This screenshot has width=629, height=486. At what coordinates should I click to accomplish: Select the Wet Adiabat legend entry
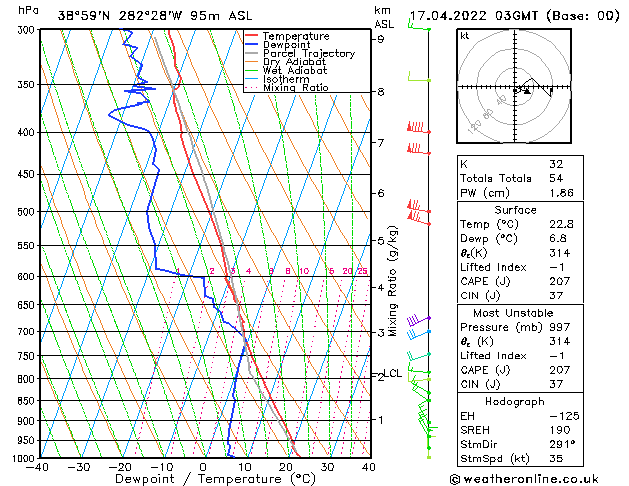295,71
